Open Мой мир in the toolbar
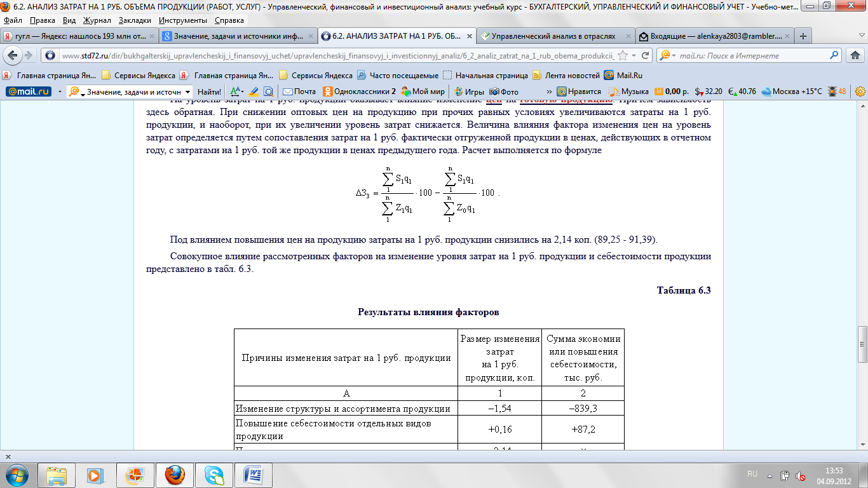 423,91
